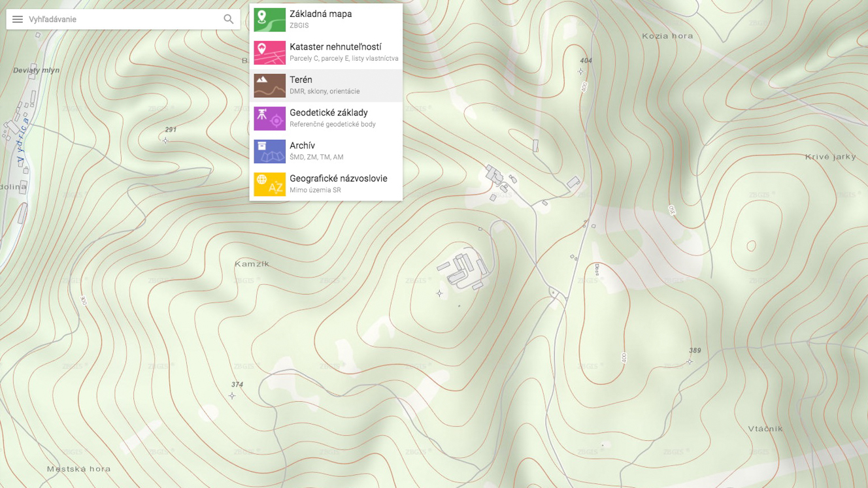Click the Deviaty mlyn map label
This screenshot has height=488, width=868.
click(x=36, y=71)
